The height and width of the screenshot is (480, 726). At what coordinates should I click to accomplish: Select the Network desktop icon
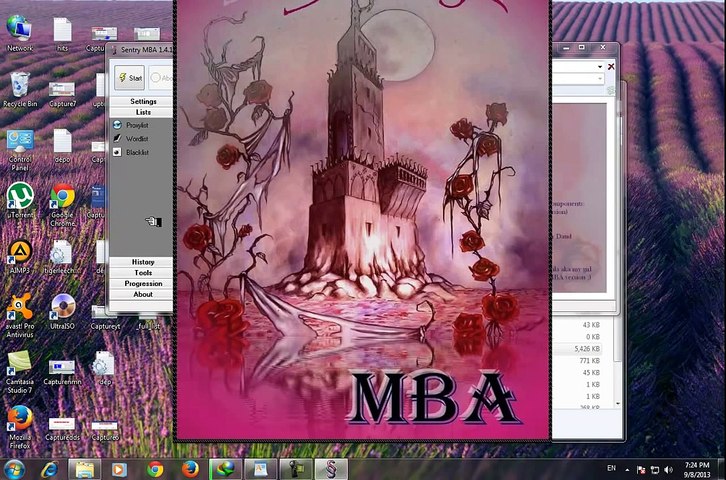click(x=19, y=33)
